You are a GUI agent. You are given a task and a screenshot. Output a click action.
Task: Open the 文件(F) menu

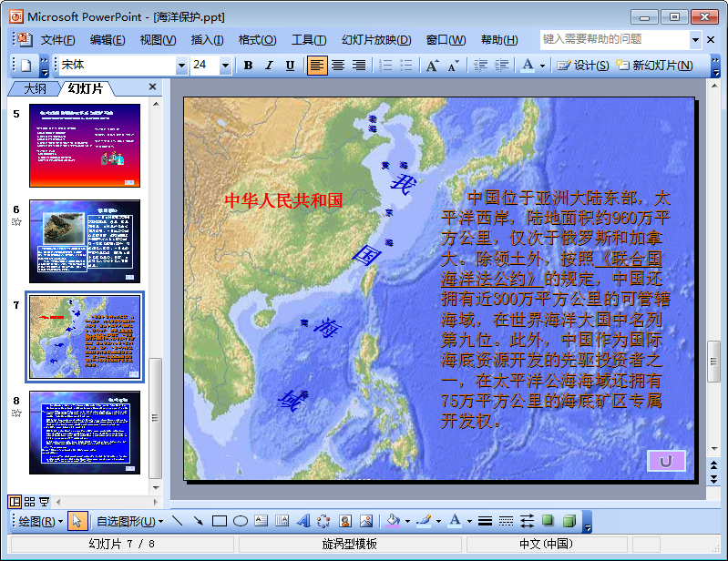point(58,40)
